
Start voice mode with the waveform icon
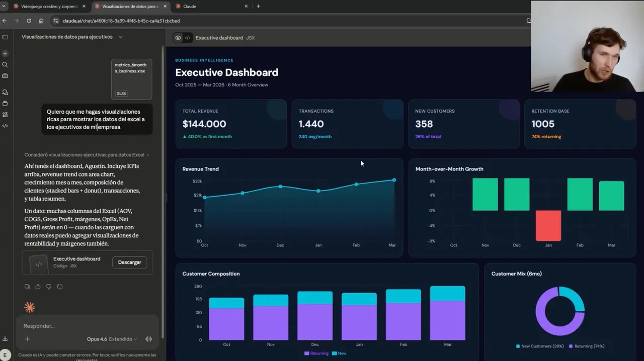148,339
